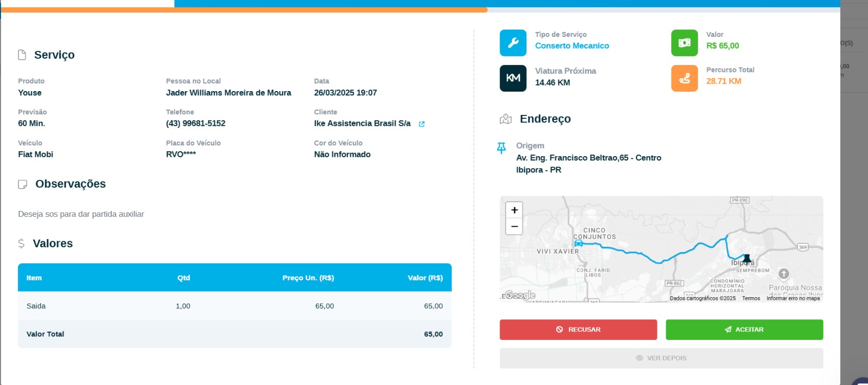Click the Conserto Mecanico service type text
The height and width of the screenshot is (385, 868).
click(x=572, y=46)
